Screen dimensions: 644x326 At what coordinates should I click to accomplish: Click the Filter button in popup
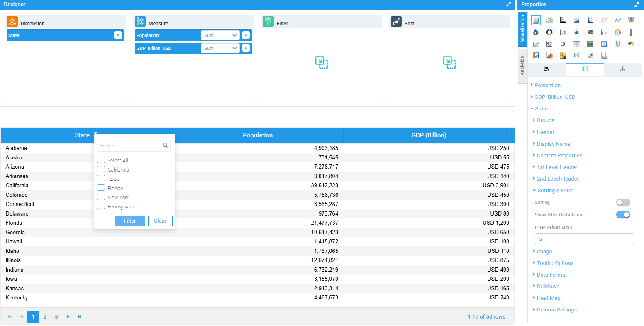coord(130,221)
